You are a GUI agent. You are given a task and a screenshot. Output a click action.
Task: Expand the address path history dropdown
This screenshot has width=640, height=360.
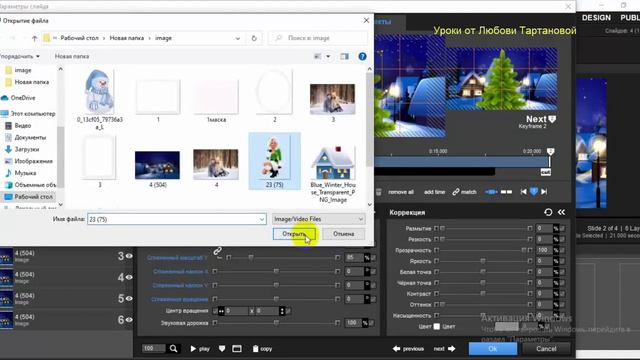pos(238,38)
